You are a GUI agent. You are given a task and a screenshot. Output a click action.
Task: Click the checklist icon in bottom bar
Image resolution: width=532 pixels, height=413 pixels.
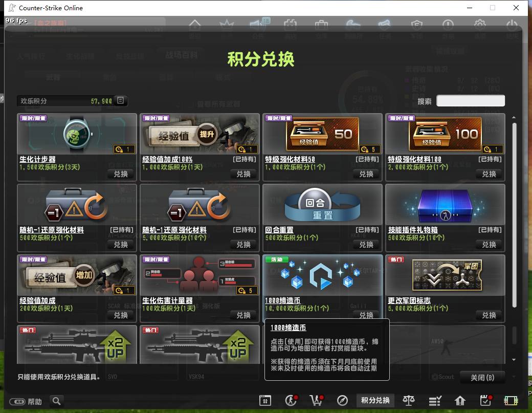point(435,401)
